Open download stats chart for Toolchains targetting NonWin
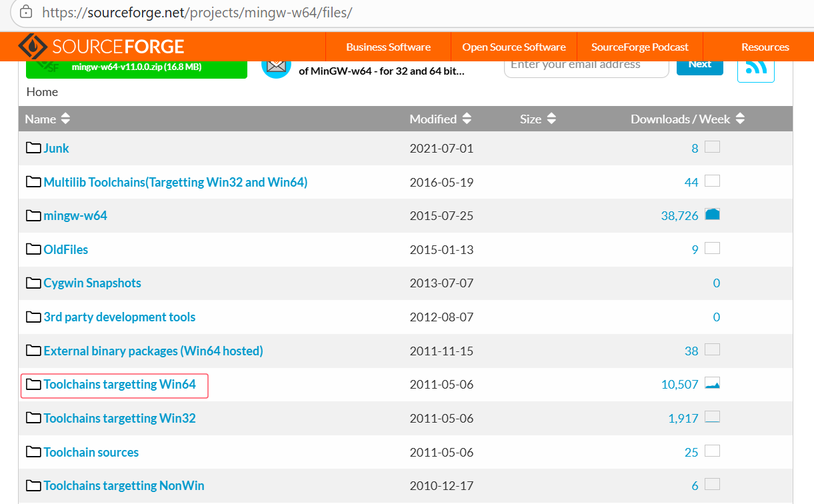 pos(712,485)
